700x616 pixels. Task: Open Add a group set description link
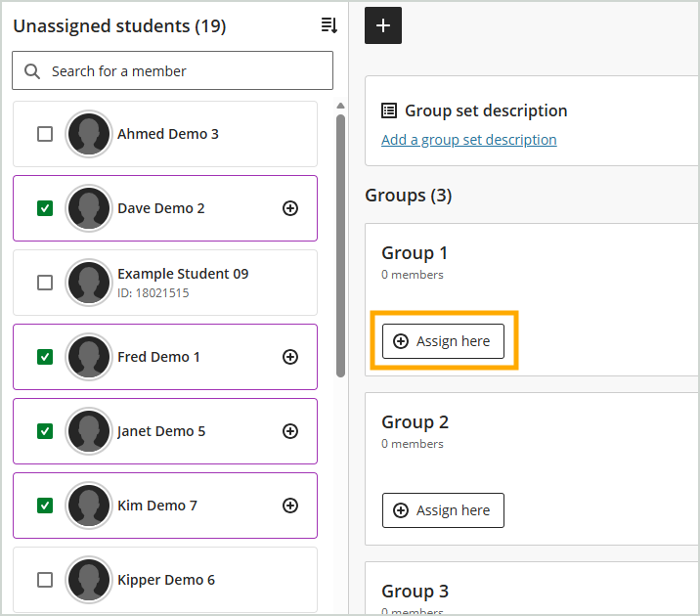click(x=468, y=140)
